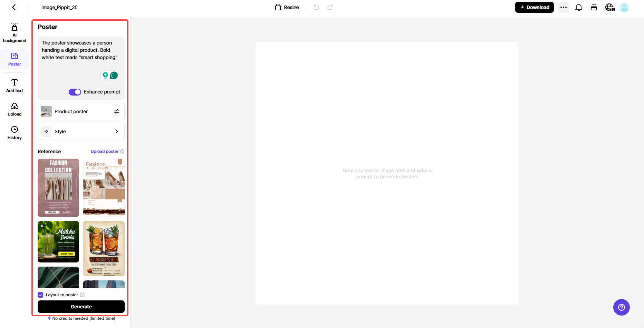Toggle off Enhance prompt
The height and width of the screenshot is (328, 644).
[75, 92]
